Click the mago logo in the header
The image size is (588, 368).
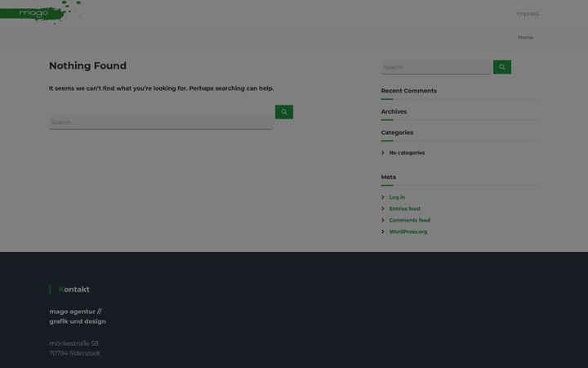coord(41,12)
